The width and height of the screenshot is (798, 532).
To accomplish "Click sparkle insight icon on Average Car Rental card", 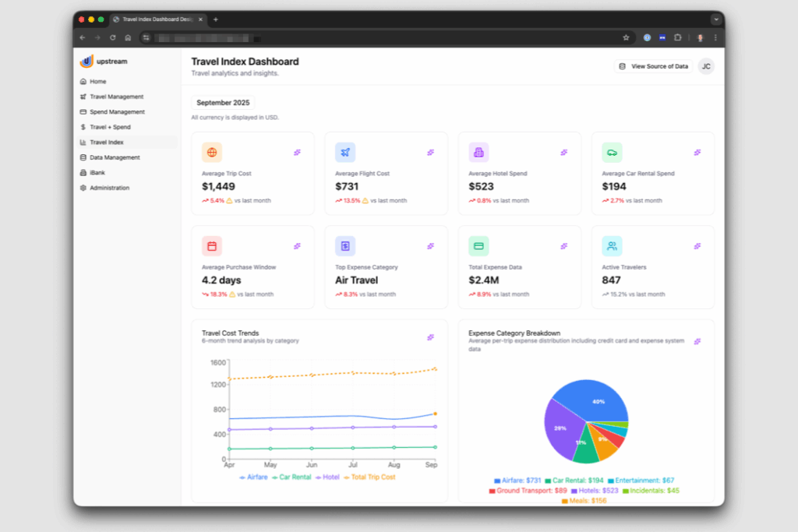I will (x=697, y=152).
